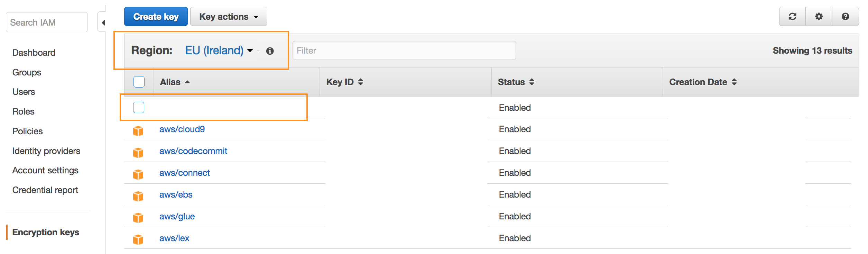Open Encryption keys in the sidebar
The height and width of the screenshot is (254, 868).
click(46, 232)
